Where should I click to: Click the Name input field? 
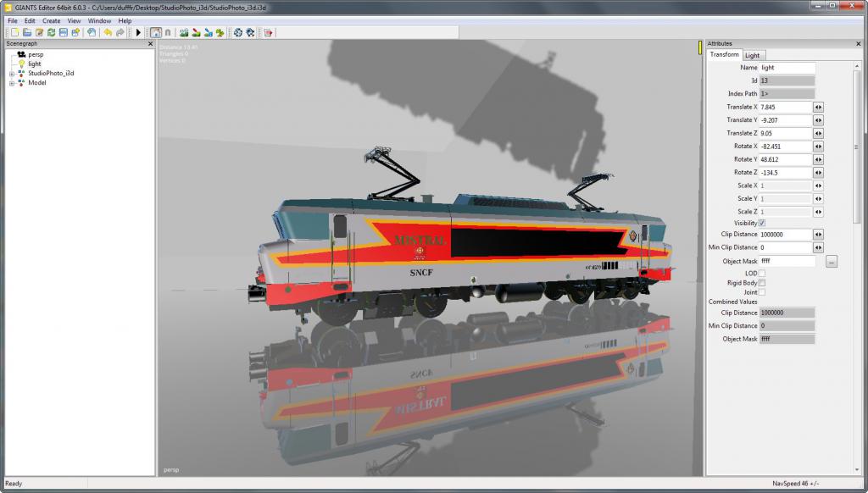pos(787,68)
